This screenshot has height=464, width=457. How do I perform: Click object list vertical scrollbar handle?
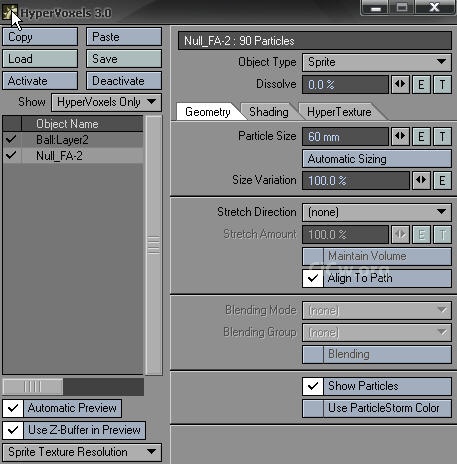pyautogui.click(x=154, y=245)
